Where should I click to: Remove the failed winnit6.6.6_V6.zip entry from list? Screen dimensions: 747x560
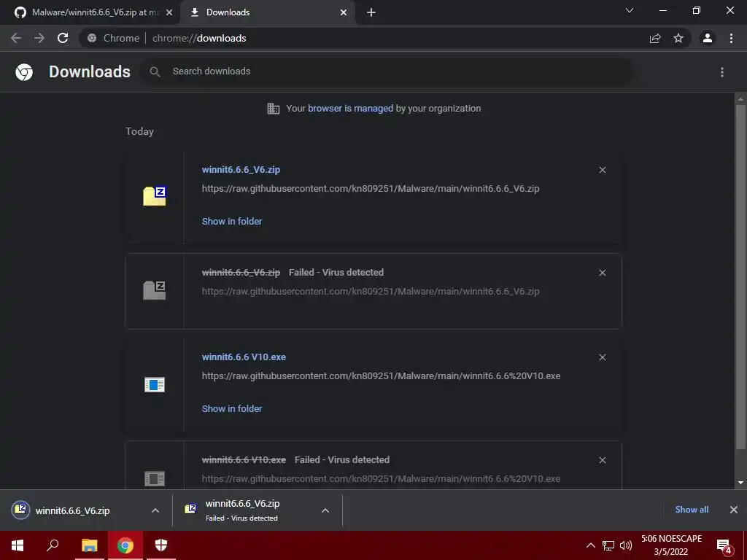602,273
